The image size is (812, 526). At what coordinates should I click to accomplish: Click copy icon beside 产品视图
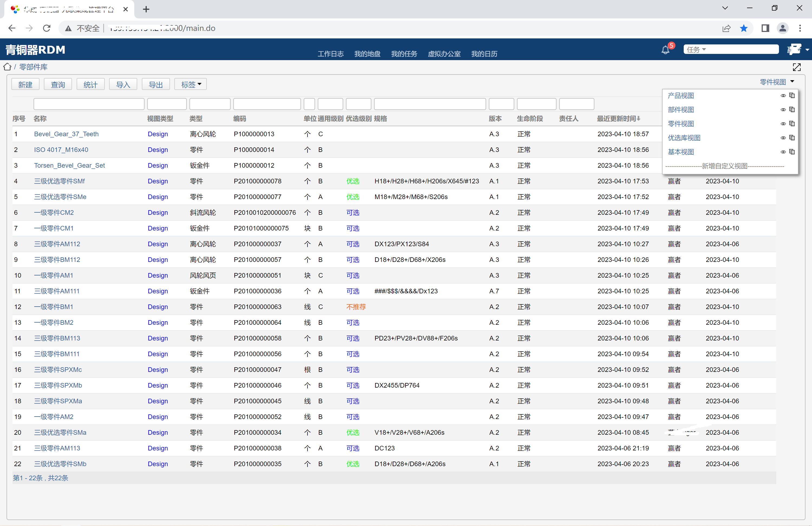tap(792, 96)
